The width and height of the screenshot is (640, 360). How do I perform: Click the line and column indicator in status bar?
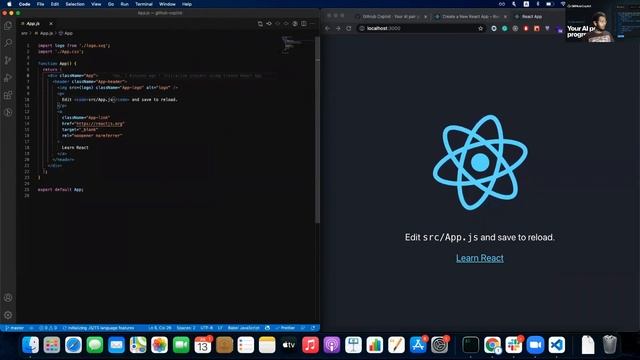(x=160, y=328)
